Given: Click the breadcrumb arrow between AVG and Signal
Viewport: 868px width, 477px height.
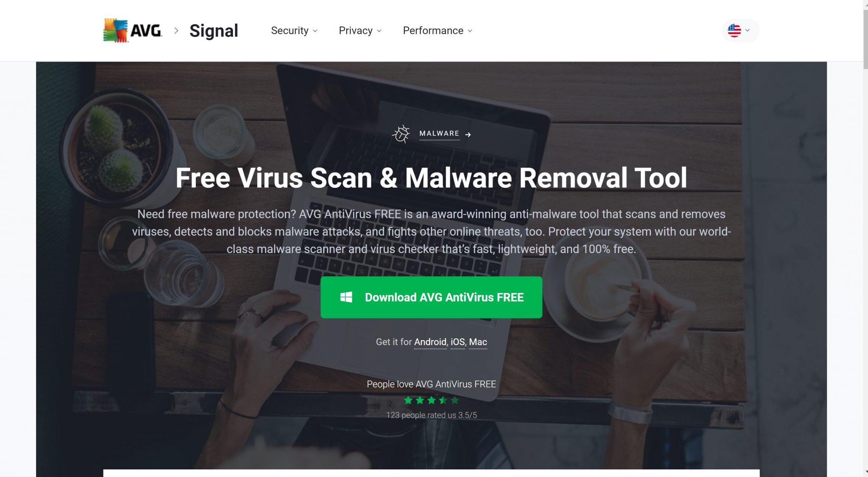Looking at the screenshot, I should (176, 31).
